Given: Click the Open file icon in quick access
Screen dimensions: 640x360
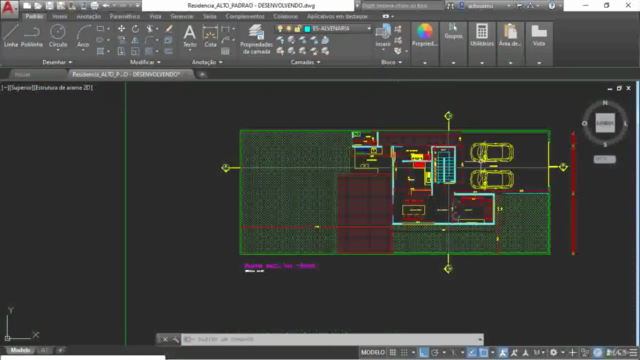Looking at the screenshot, I should (x=38, y=6).
